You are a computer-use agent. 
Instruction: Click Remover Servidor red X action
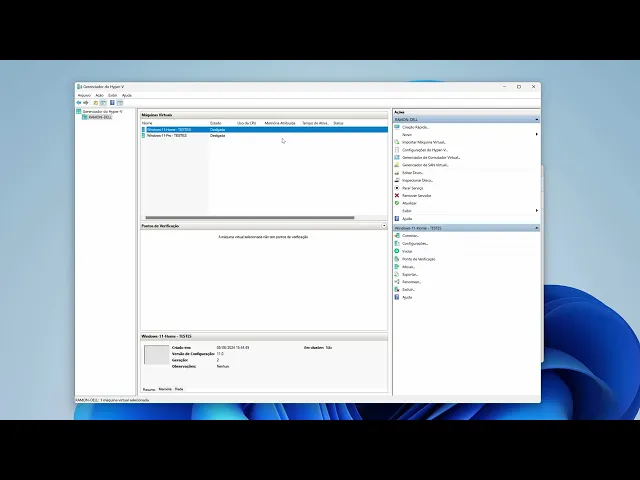pos(416,196)
